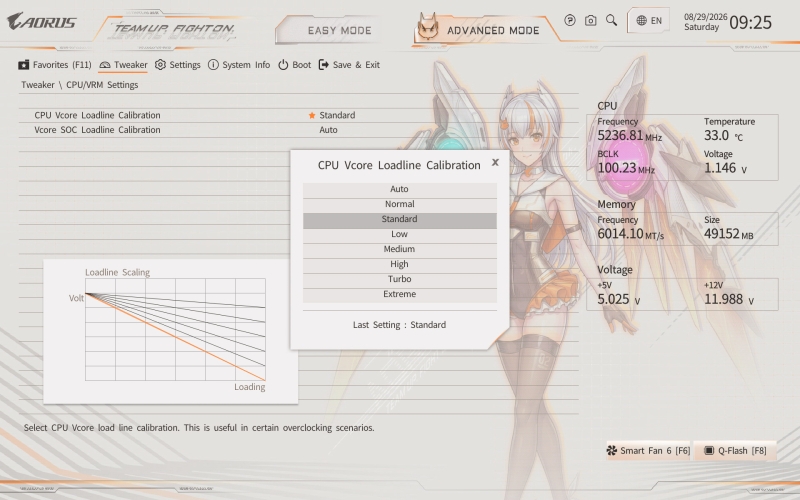Click the Settings gear icon

160,65
